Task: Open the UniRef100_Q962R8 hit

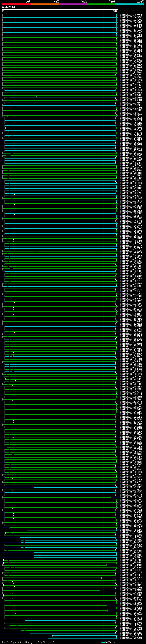Action: (131, 557)
